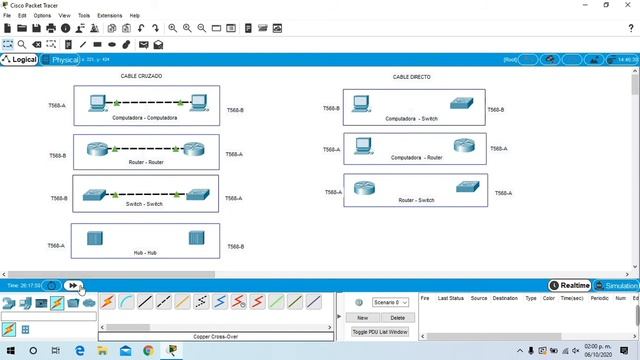Select the left PC in Computadora - Computadora
This screenshot has width=640, height=360.
98,103
